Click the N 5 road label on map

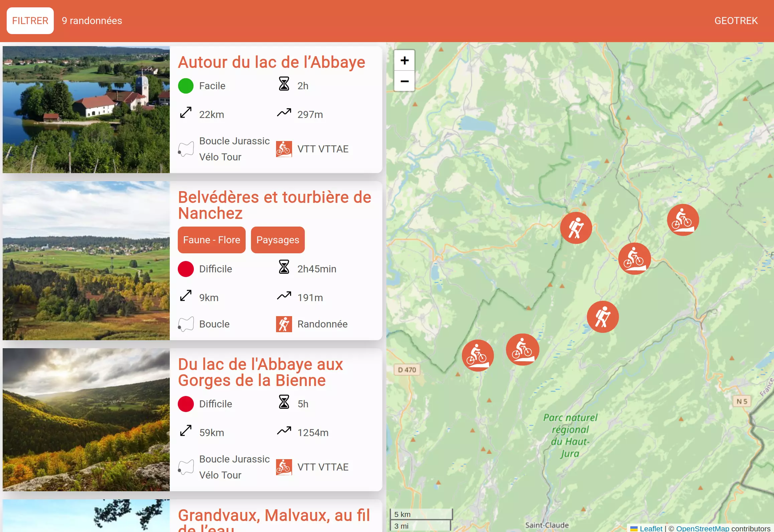click(742, 401)
